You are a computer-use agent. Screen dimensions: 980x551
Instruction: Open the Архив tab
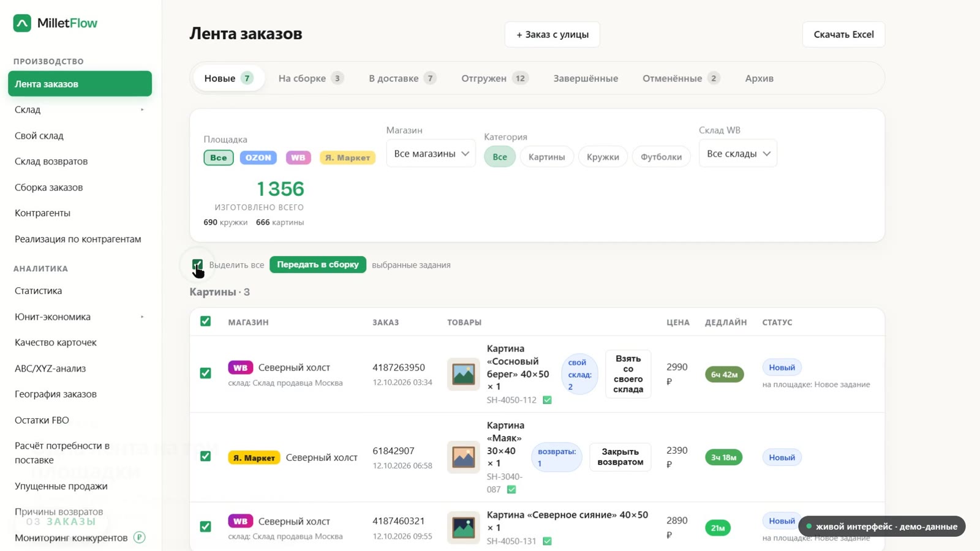[x=759, y=78]
